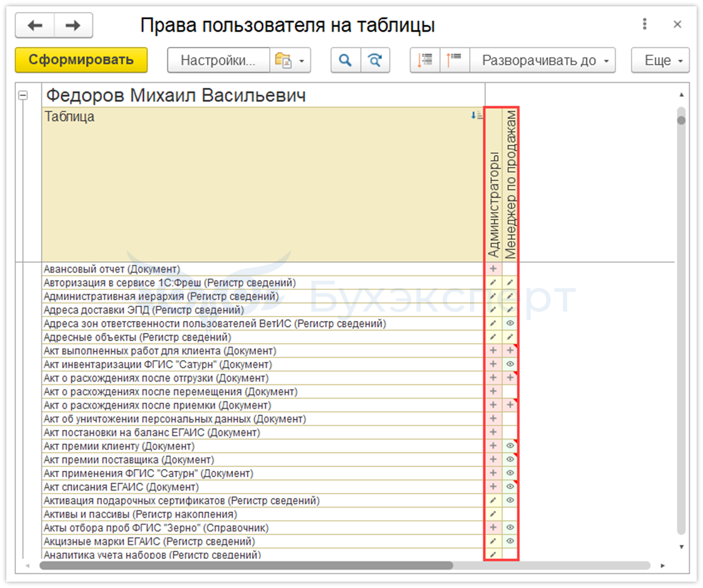Open Настройки... settings button

[x=218, y=61]
